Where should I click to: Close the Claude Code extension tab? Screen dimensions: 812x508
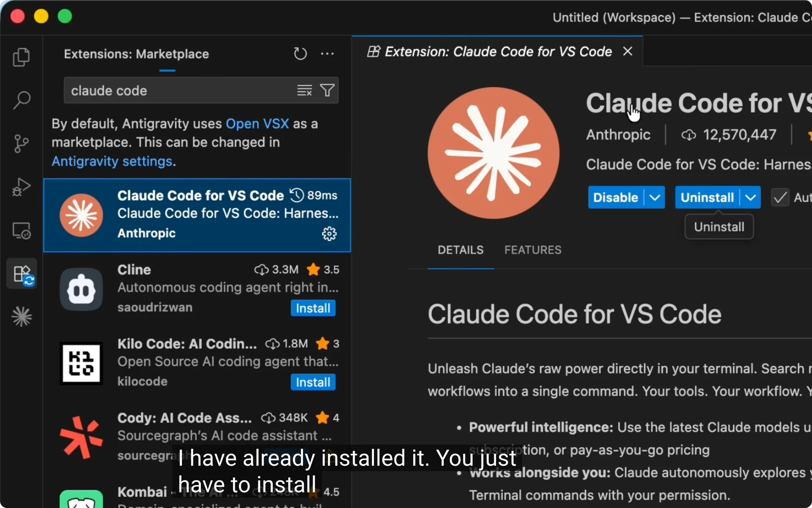[x=628, y=51]
